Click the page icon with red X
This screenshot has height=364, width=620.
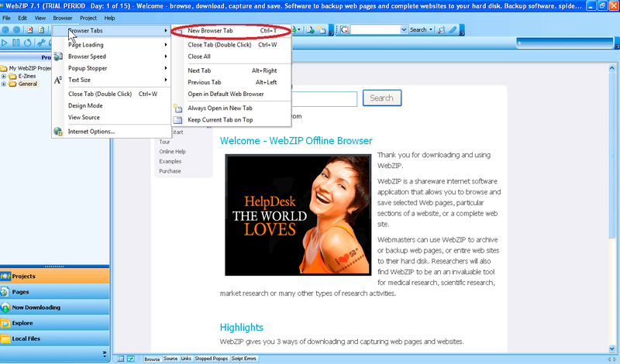click(x=29, y=29)
